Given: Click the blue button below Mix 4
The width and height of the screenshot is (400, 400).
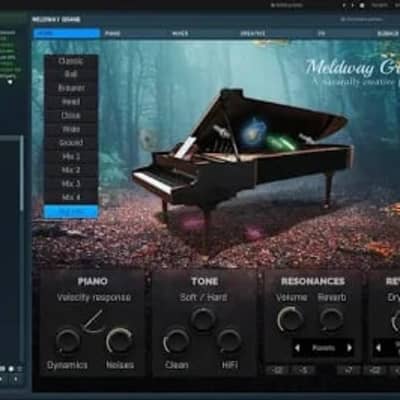Looking at the screenshot, I should 71,212.
